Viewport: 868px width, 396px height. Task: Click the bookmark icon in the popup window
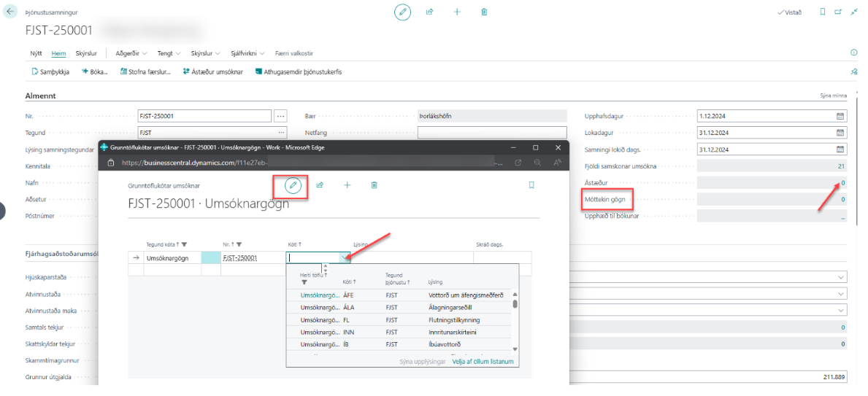click(531, 185)
